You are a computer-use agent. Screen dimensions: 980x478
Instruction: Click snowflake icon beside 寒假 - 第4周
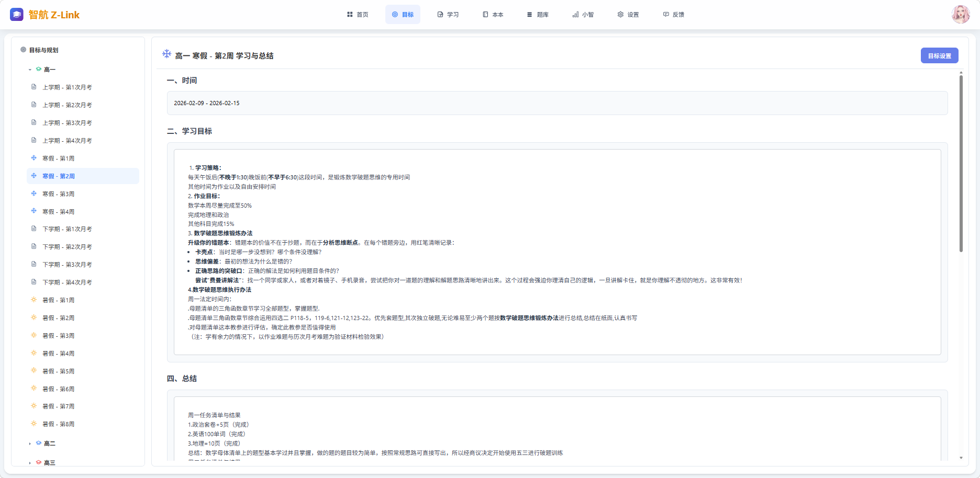pyautogui.click(x=34, y=211)
